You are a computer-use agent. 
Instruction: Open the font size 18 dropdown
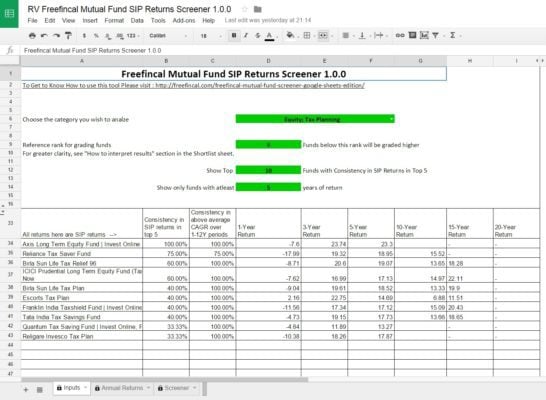(x=210, y=36)
